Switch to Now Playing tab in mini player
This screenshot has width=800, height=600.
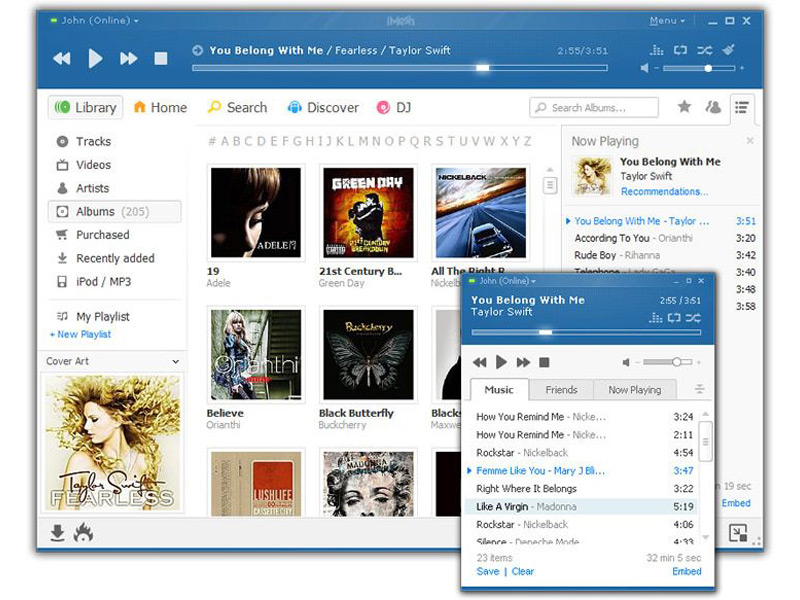(635, 390)
